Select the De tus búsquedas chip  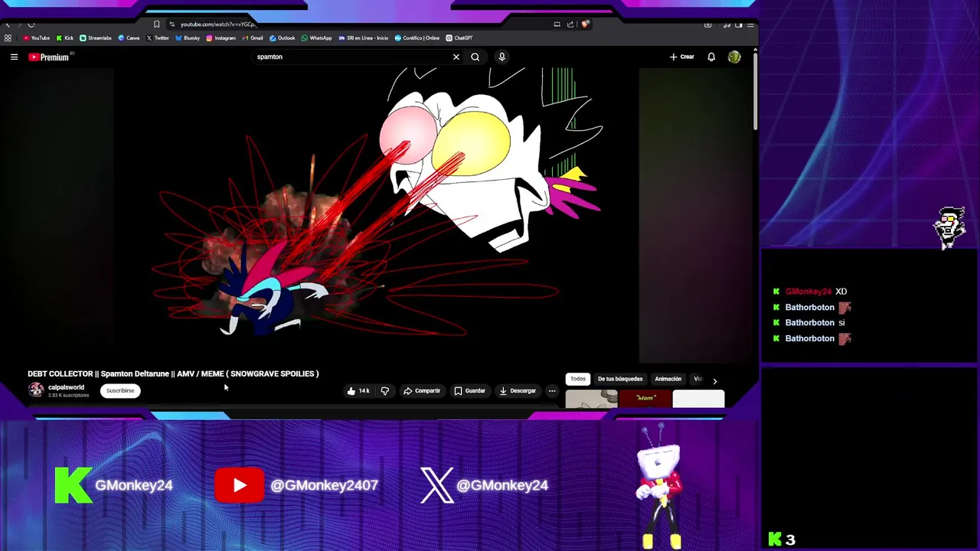620,379
